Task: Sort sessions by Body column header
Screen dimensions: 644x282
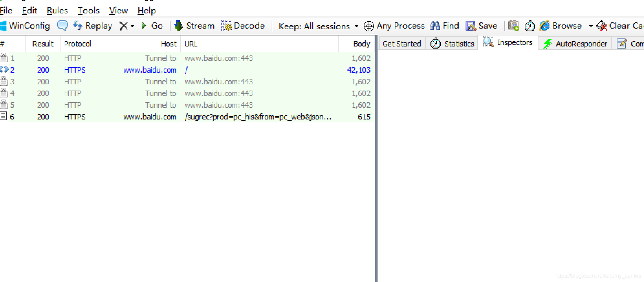Action: 357,44
